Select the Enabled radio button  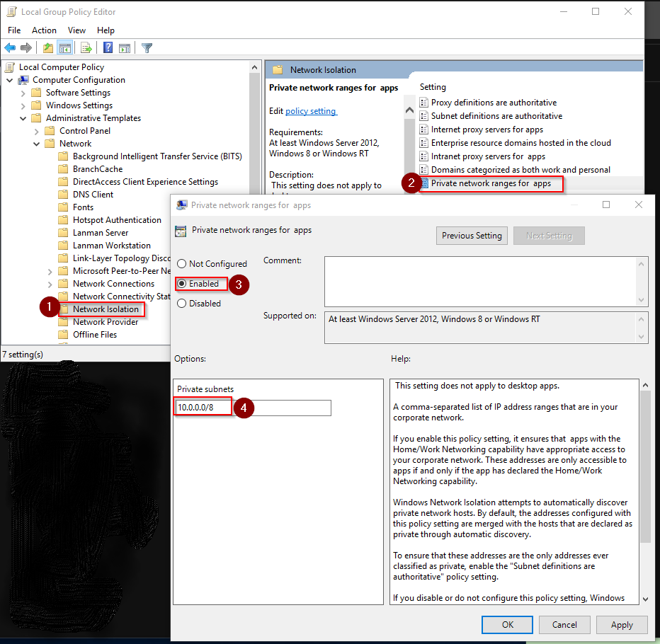(181, 284)
